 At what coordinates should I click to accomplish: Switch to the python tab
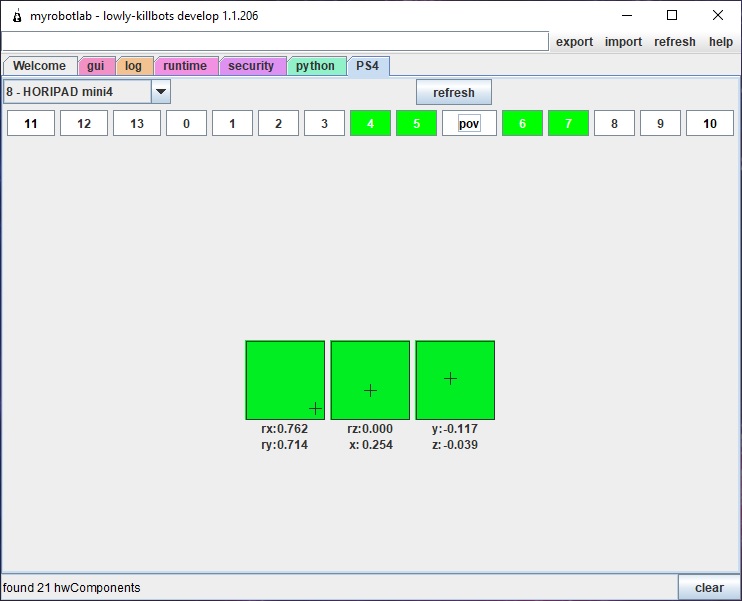pos(316,66)
